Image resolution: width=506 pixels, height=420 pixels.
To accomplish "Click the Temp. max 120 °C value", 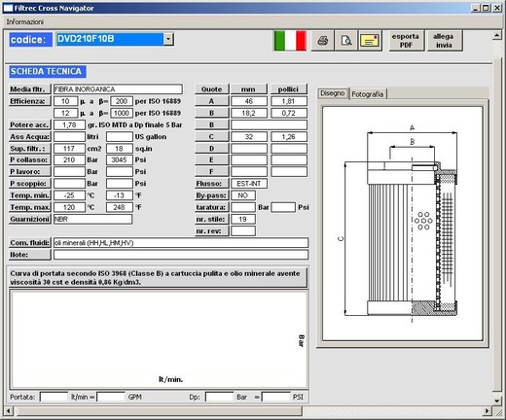I will point(69,207).
